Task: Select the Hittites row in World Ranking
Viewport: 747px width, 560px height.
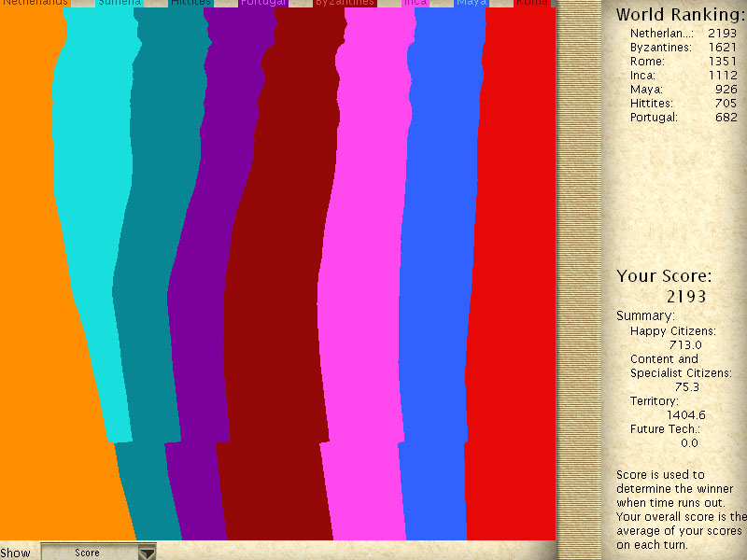Action: [652, 104]
